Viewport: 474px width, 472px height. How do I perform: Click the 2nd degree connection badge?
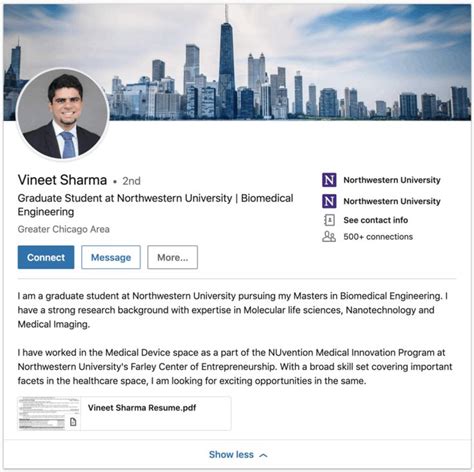pyautogui.click(x=131, y=181)
